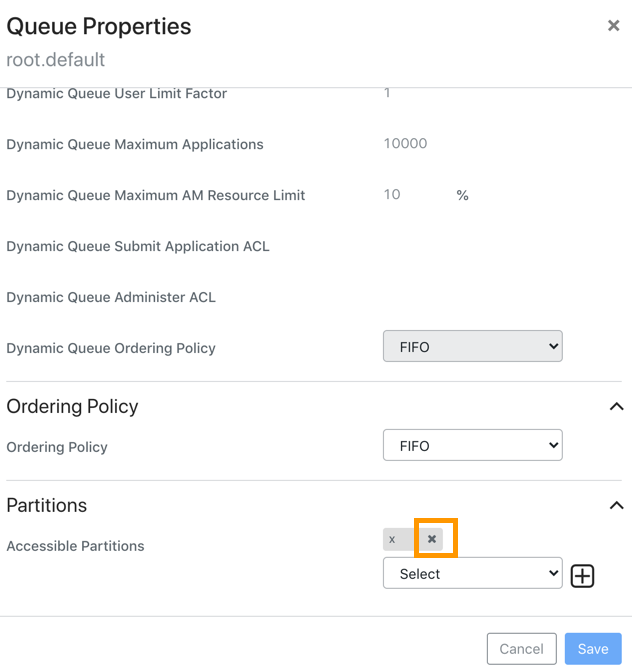Click the Ordering Policy section heading
632x671 pixels.
pos(72,406)
